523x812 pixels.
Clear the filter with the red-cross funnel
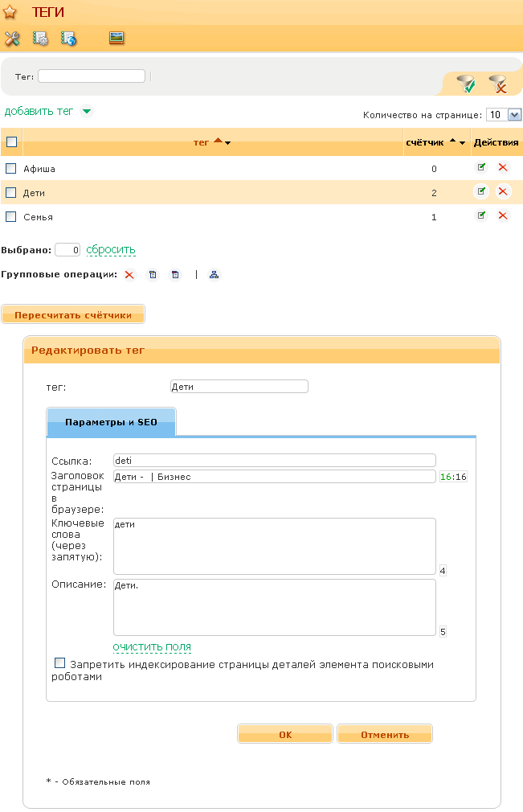(x=497, y=83)
